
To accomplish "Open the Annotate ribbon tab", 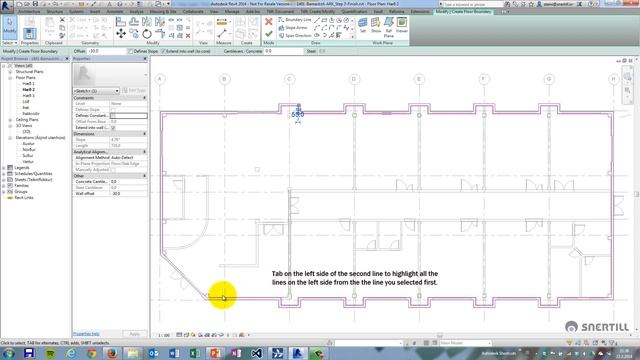I will [x=115, y=12].
